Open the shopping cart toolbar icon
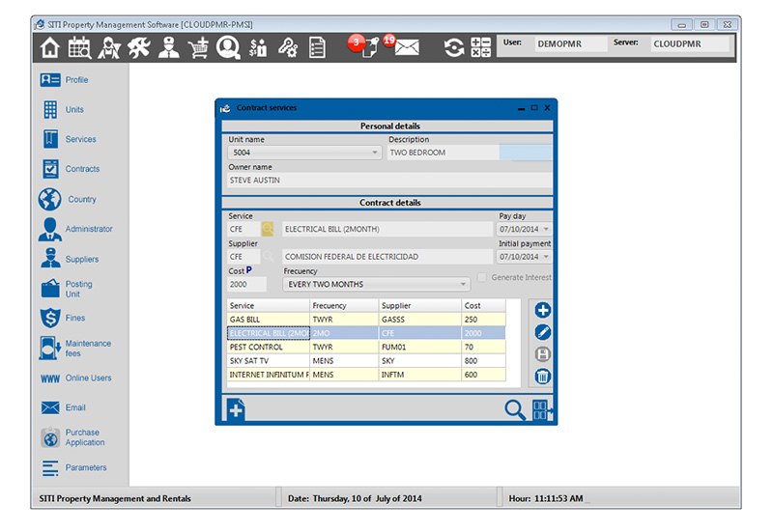Screen dimensions: 773x532 click(198, 46)
